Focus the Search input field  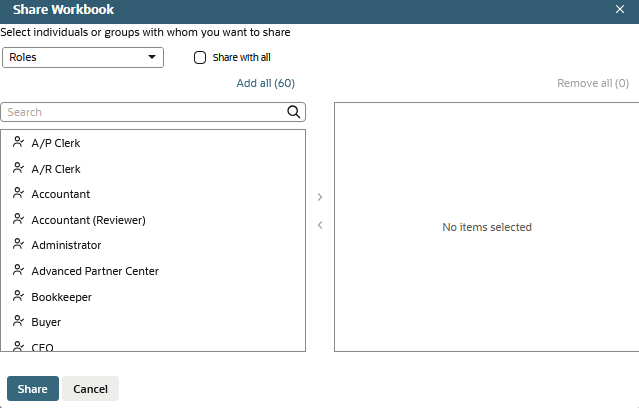coord(153,112)
